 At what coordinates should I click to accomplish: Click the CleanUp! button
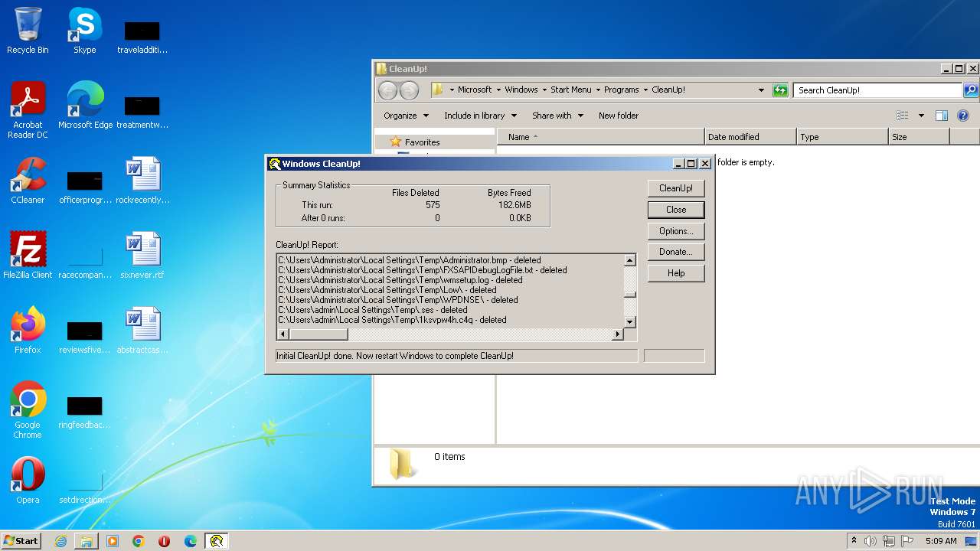pos(675,188)
